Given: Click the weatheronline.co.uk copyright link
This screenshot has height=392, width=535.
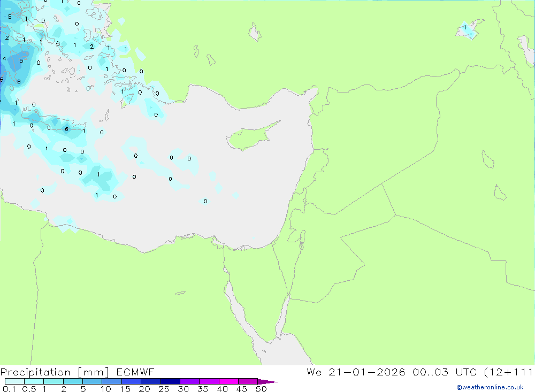Looking at the screenshot, I should 490,387.
